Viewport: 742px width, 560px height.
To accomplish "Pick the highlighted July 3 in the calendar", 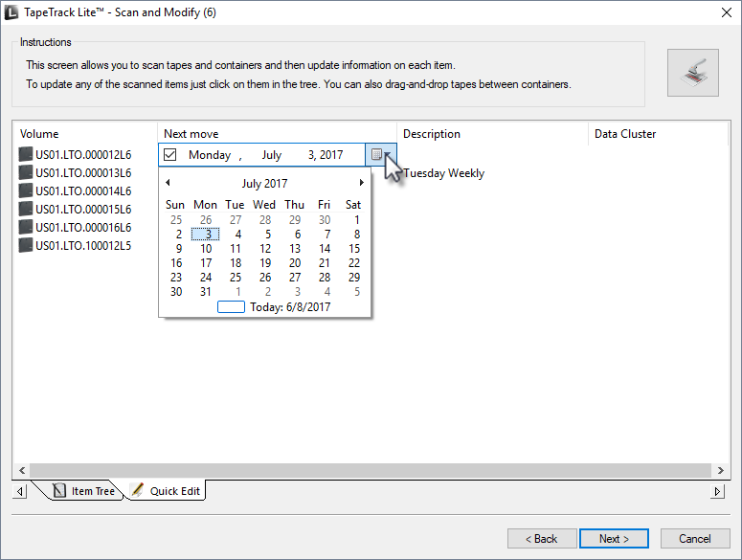I will pos(206,235).
